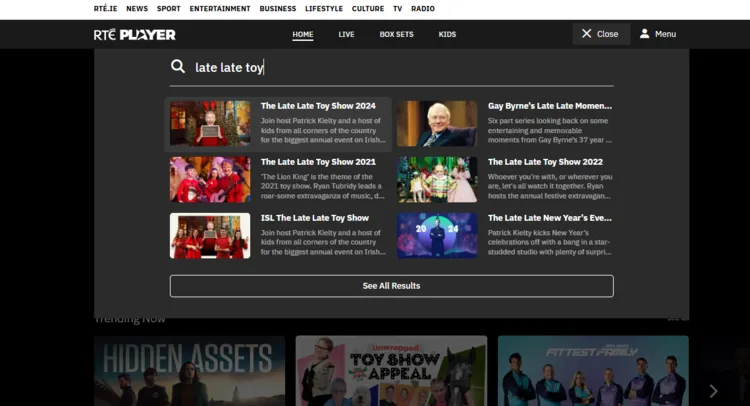Open Toy Show 2022 result thumbnail
This screenshot has height=406, width=750.
pos(437,179)
